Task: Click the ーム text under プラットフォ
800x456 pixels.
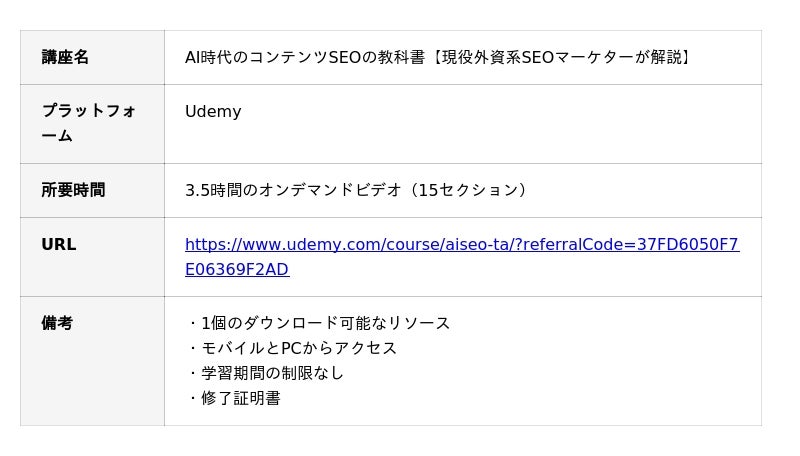Action: pos(57,136)
